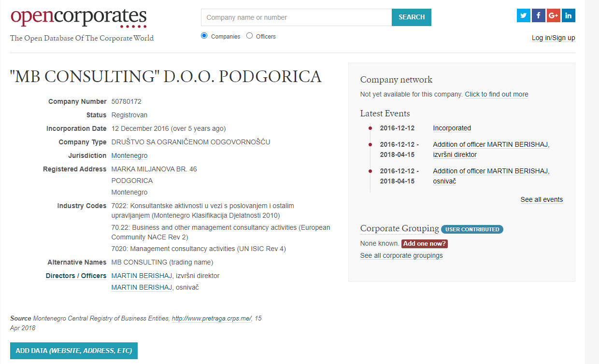The width and height of the screenshot is (599, 364).
Task: Select the Companies radio button
Action: click(204, 36)
